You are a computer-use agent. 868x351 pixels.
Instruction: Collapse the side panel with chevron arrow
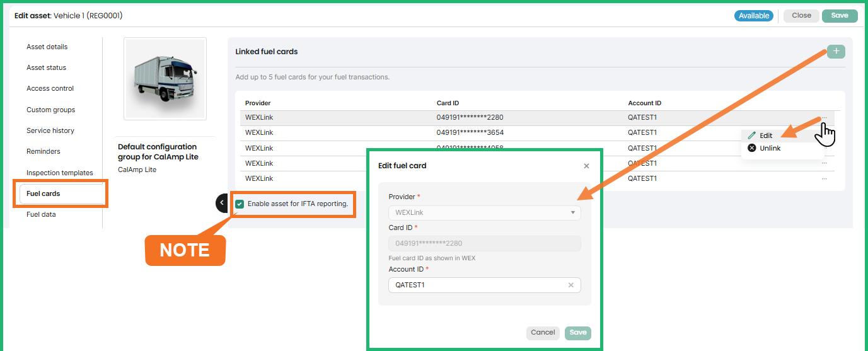(x=222, y=203)
